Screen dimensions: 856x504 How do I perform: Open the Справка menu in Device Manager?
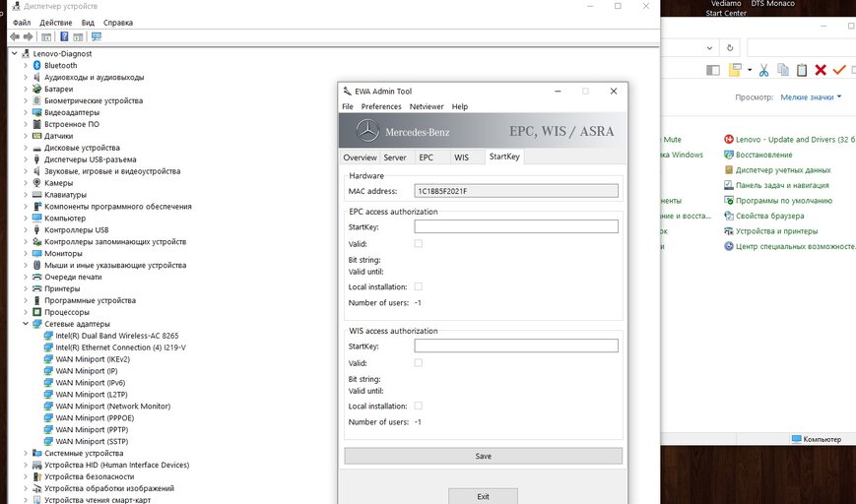[118, 23]
